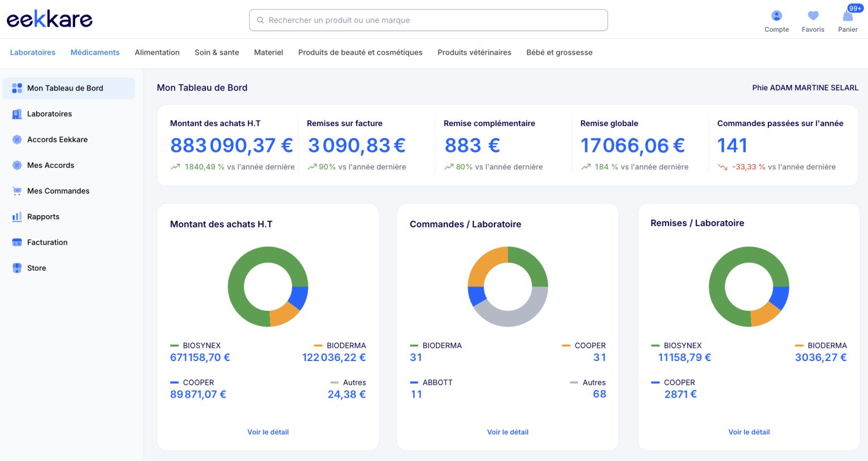Open the Médicaments category tab

click(95, 53)
